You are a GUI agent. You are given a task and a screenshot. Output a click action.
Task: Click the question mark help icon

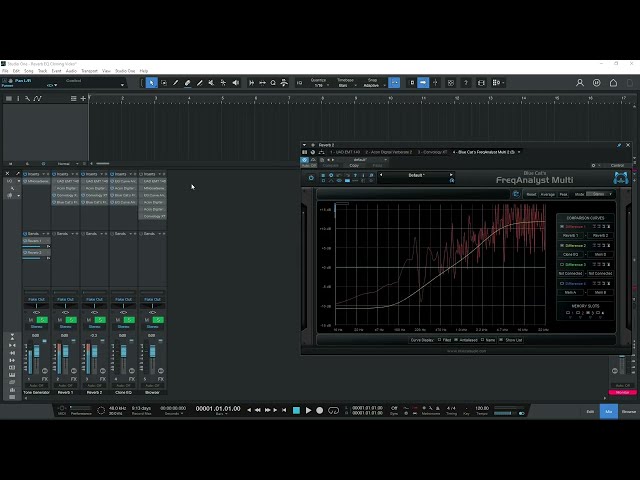tap(466, 83)
